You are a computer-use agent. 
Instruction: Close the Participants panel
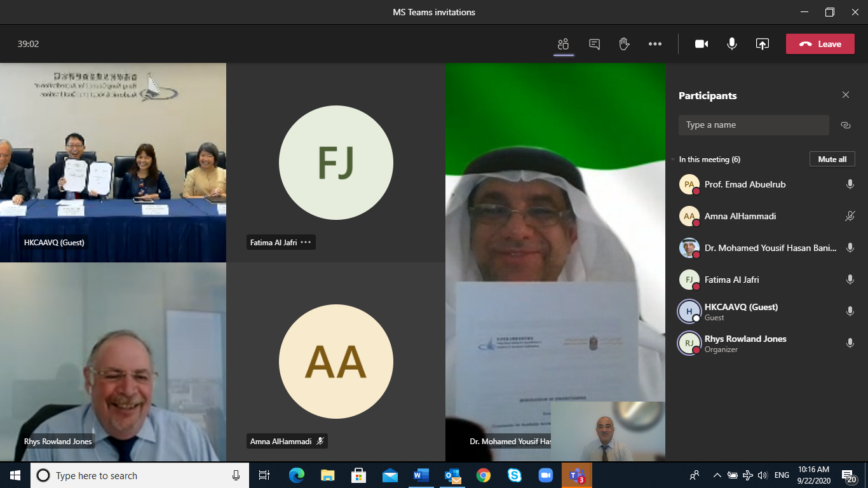pos(845,95)
